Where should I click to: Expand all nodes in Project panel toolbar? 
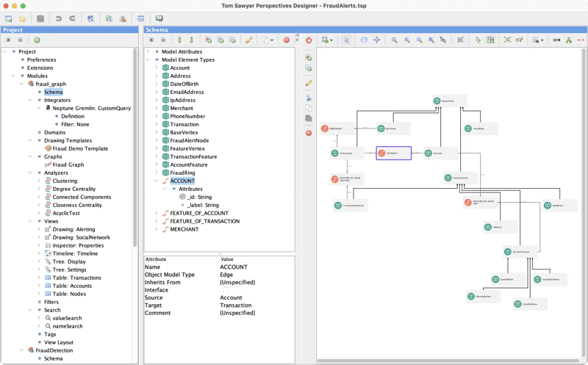(x=8, y=40)
